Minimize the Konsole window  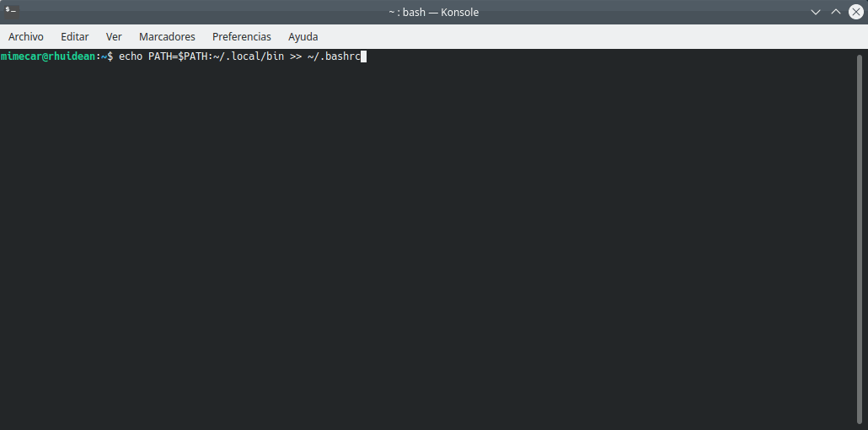[x=816, y=12]
